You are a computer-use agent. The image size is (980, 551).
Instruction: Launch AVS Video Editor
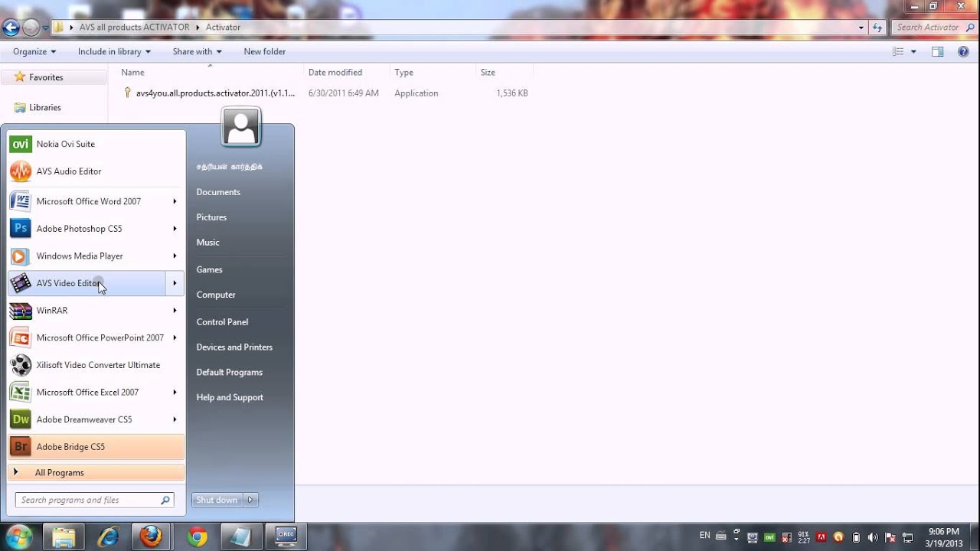coord(87,283)
